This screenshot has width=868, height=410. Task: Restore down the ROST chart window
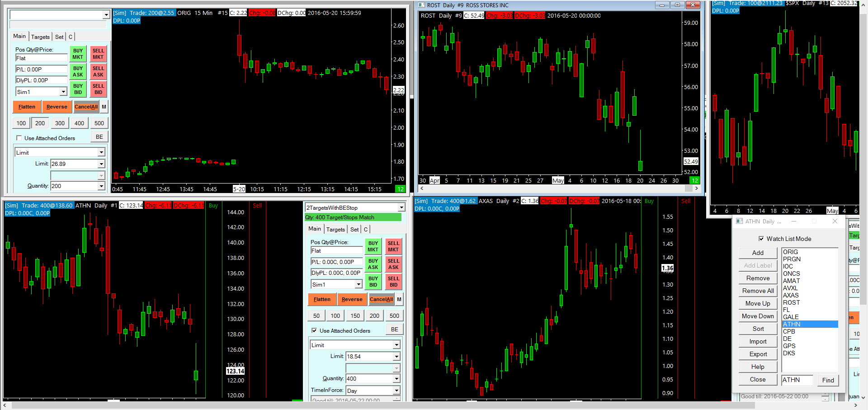[677, 5]
